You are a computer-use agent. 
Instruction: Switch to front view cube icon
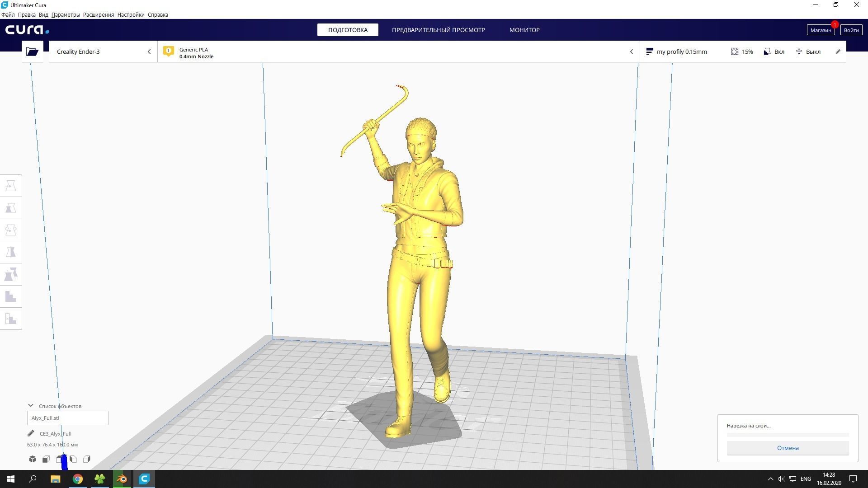point(46,459)
